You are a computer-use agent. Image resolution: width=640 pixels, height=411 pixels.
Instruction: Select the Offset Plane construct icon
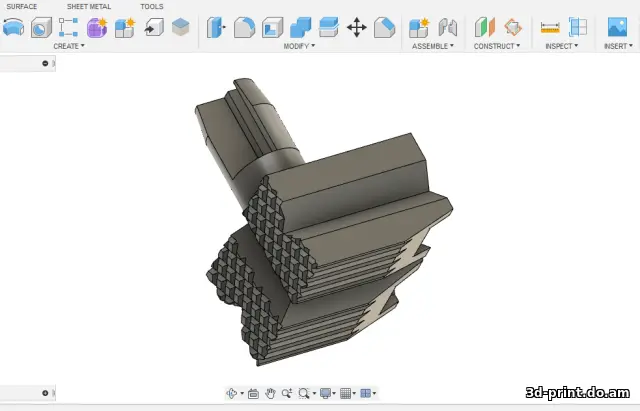pos(484,27)
